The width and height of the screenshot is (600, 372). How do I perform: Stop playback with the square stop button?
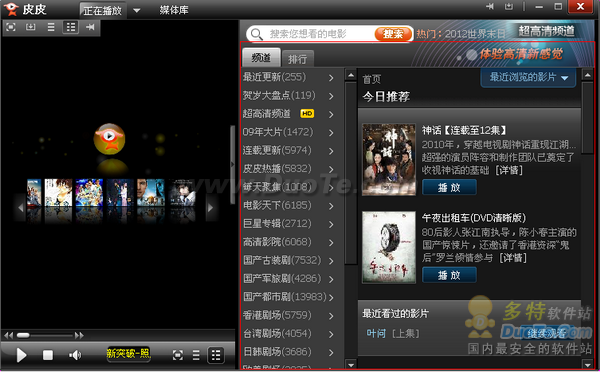point(48,355)
